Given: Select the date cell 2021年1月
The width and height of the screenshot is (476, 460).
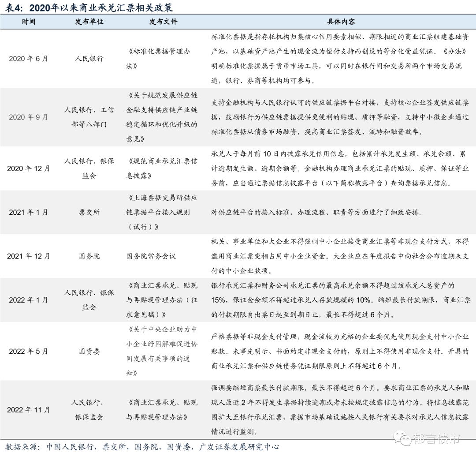Looking at the screenshot, I should pos(29,213).
